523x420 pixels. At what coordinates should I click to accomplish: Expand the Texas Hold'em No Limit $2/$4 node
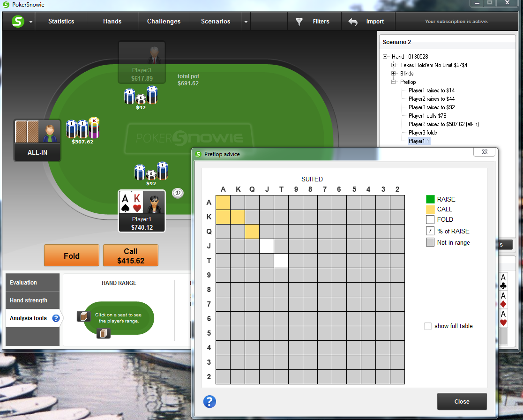[x=393, y=65]
